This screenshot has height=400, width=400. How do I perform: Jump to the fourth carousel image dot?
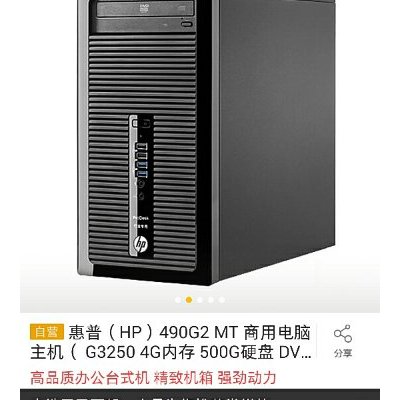pyautogui.click(x=211, y=300)
